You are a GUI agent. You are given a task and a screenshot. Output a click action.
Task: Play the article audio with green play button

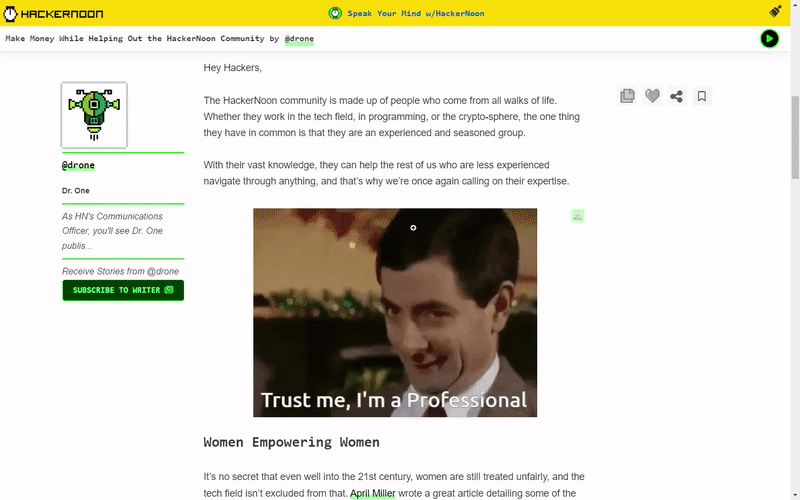[x=769, y=39]
